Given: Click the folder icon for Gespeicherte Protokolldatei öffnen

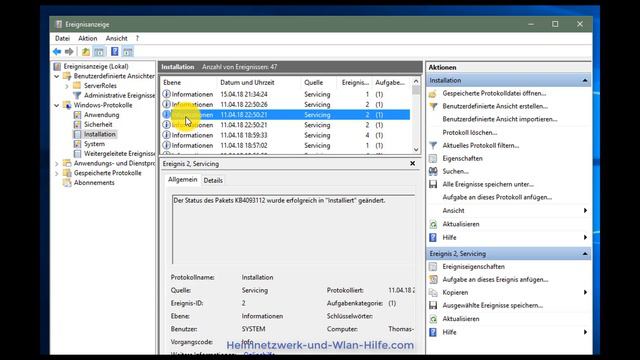Looking at the screenshot, I should coord(433,93).
